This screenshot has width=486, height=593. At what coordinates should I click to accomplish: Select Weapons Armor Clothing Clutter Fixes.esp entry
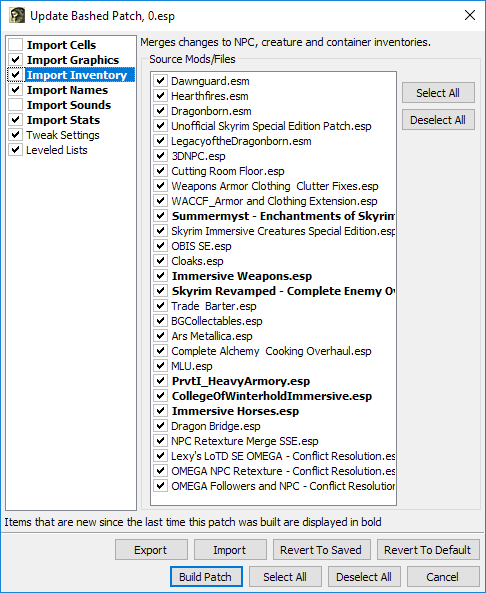point(275,186)
